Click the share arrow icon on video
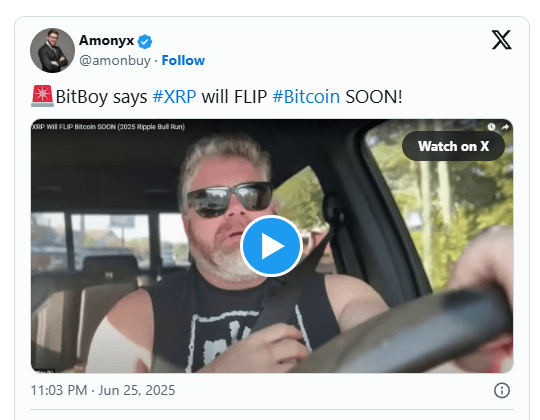 pyautogui.click(x=505, y=127)
